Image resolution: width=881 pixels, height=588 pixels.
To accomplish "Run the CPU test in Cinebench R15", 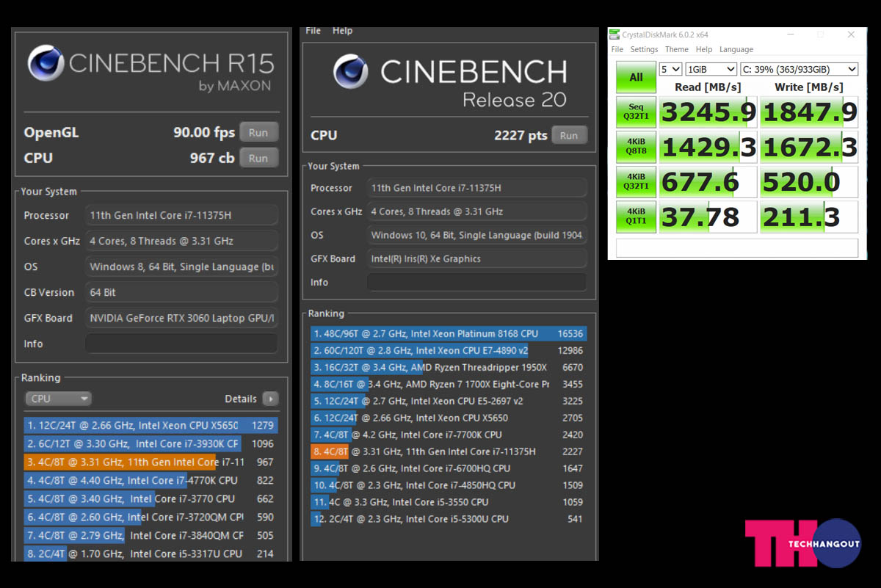I will click(258, 158).
